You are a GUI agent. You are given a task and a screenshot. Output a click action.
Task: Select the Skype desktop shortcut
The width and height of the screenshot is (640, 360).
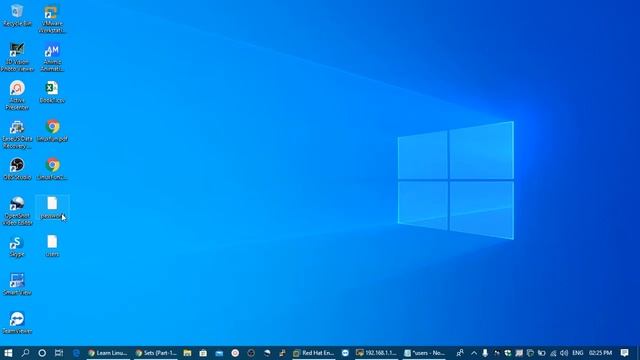click(x=17, y=246)
